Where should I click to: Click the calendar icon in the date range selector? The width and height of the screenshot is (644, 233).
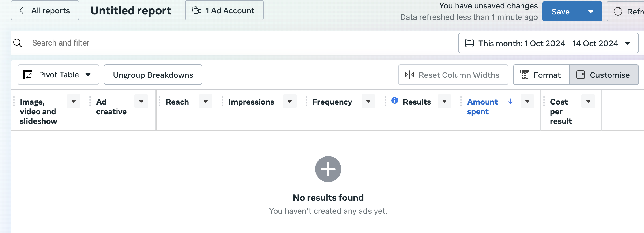point(470,43)
